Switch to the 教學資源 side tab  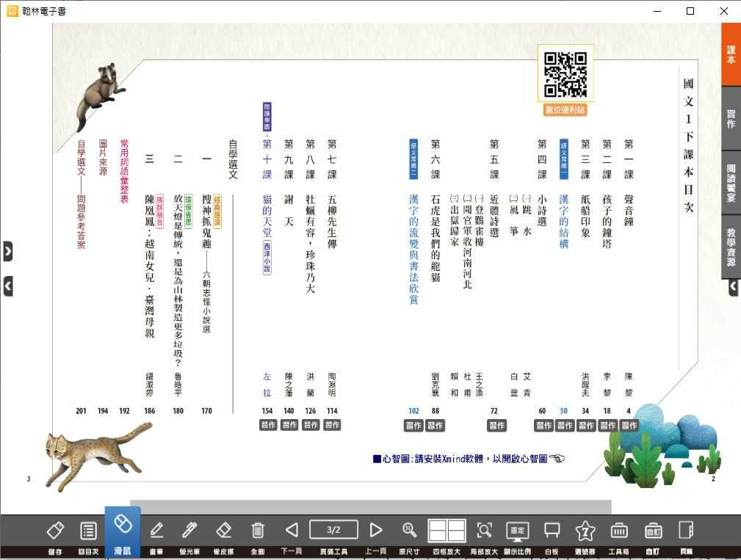point(731,247)
